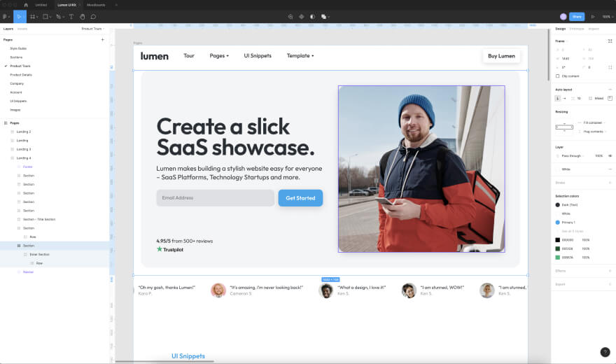616x364 pixels.
Task: Select the Rectangle shape tool
Action: 45,16
